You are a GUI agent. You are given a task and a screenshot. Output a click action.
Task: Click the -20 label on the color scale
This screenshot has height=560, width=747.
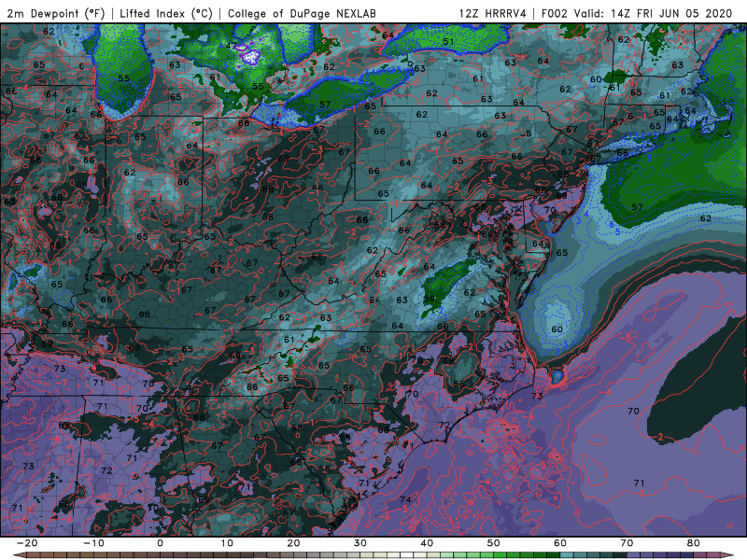coord(27,543)
